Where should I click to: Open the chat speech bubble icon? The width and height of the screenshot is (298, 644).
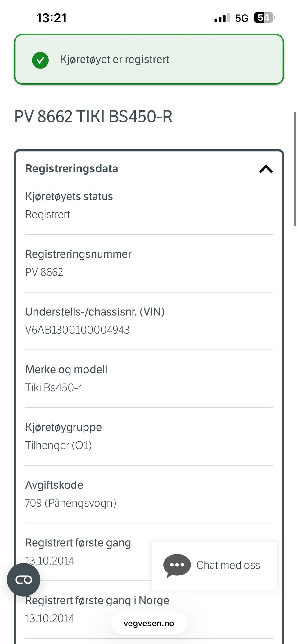tap(177, 566)
